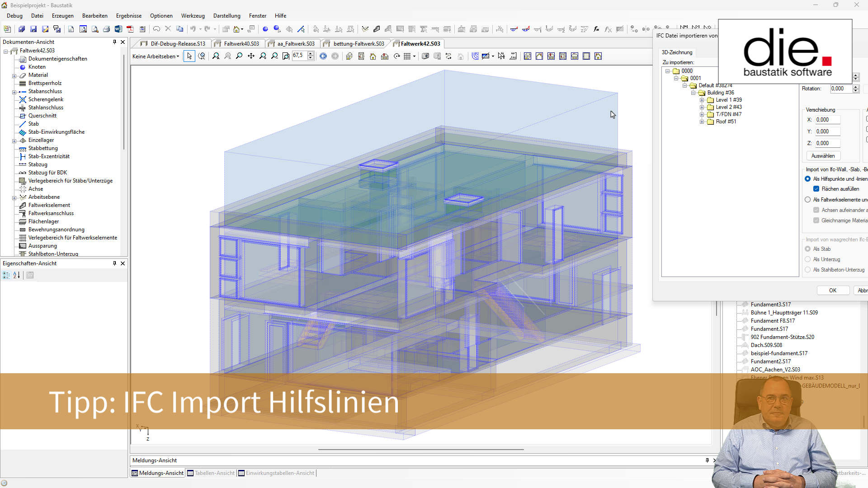Screen dimensions: 868x488
Task: Open the Datei menu
Action: pos(37,16)
